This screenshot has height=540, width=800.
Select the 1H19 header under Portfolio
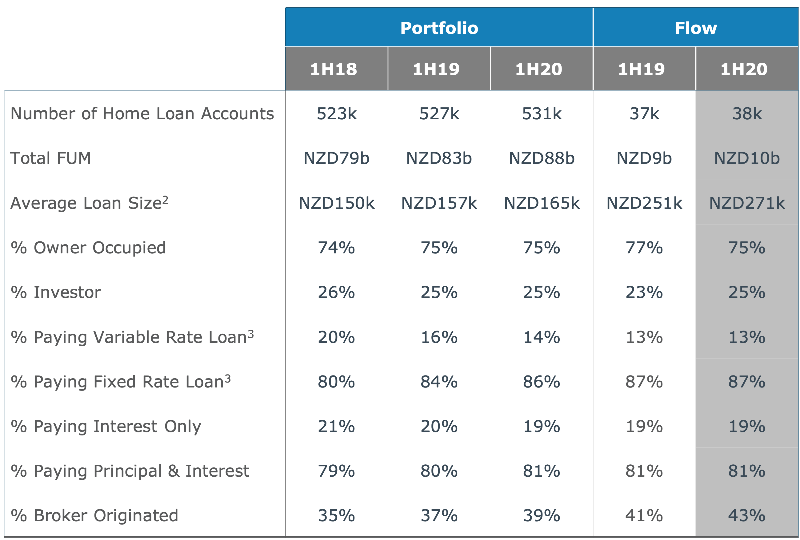pyautogui.click(x=439, y=69)
